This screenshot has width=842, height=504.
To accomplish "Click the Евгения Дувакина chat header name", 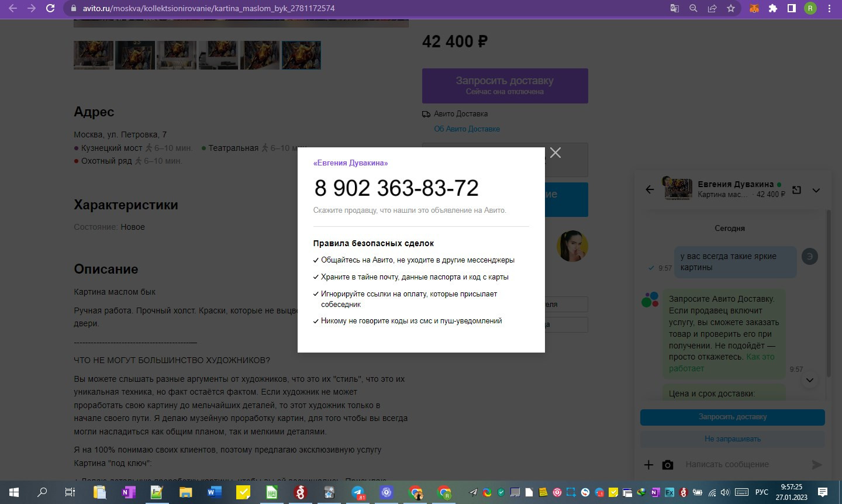I will [x=736, y=184].
